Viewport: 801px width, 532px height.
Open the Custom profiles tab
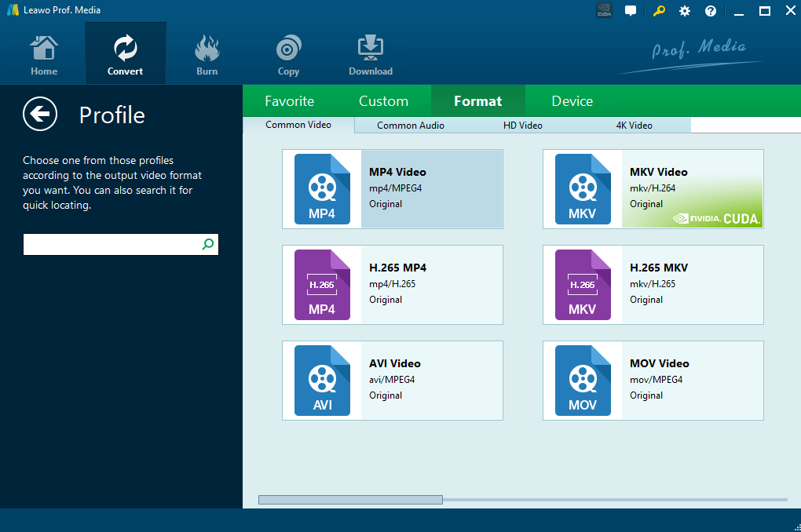tap(383, 101)
